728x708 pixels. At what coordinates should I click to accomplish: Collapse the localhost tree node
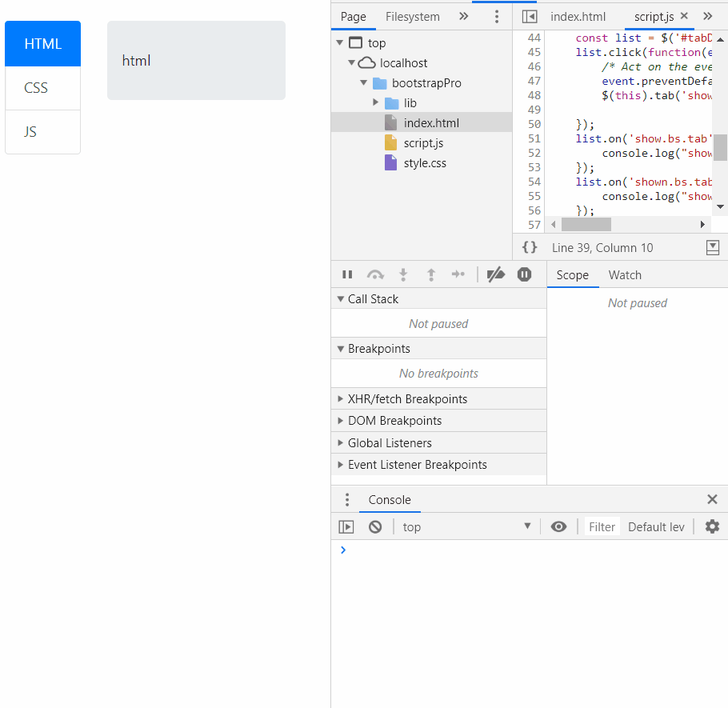click(x=351, y=62)
